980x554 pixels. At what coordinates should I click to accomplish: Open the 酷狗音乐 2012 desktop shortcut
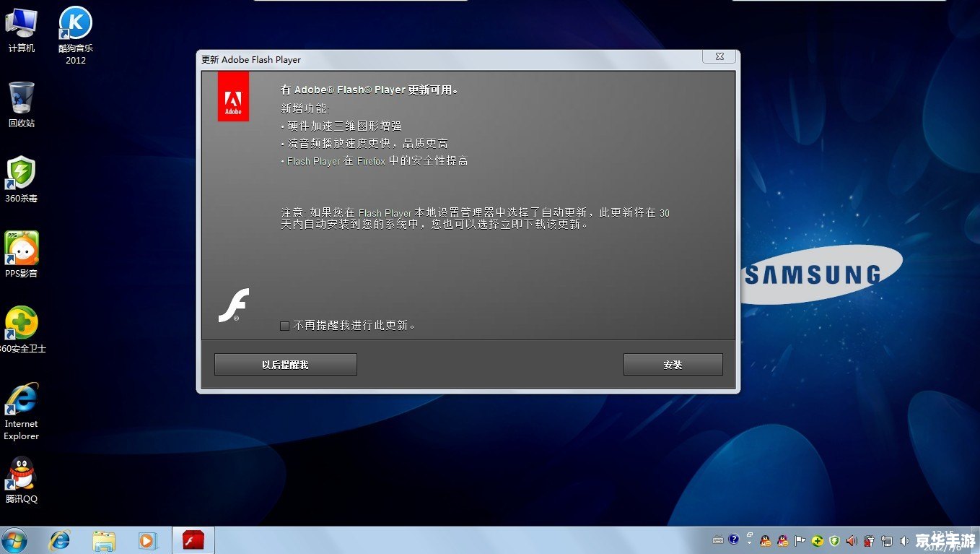point(76,36)
